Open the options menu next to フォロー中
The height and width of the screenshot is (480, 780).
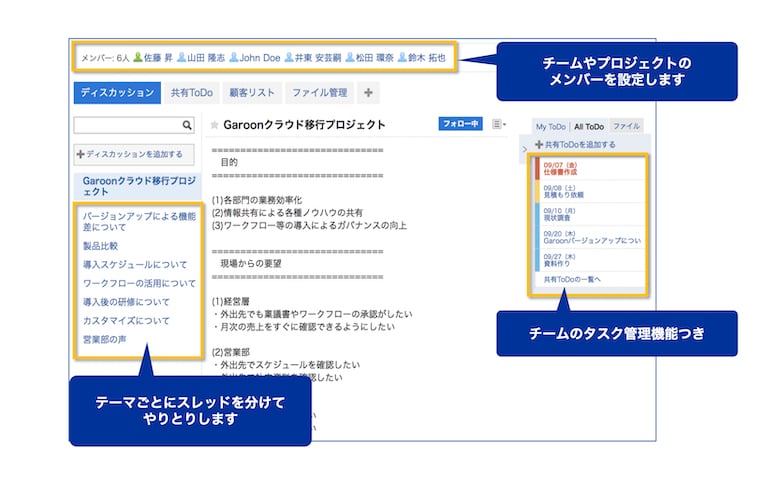click(x=499, y=124)
